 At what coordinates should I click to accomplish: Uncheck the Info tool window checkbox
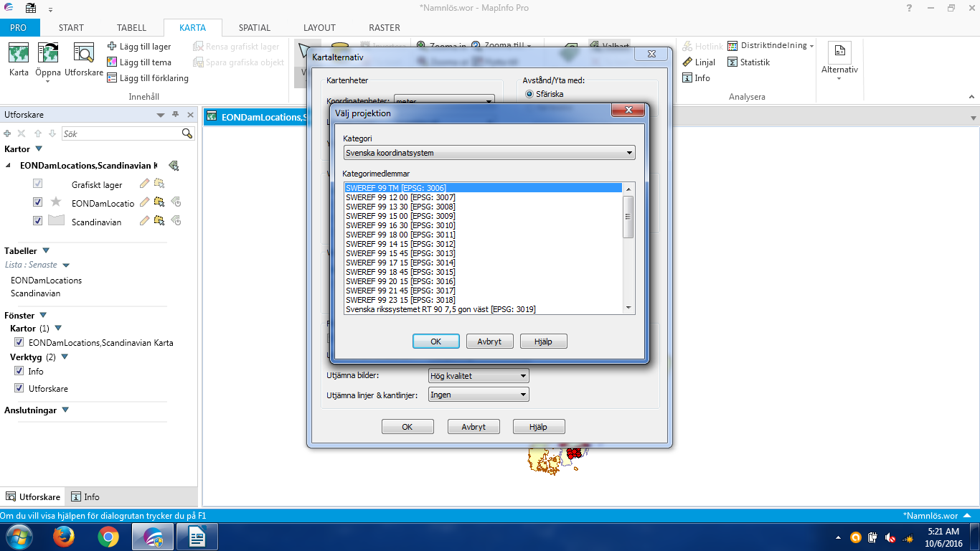tap(19, 371)
